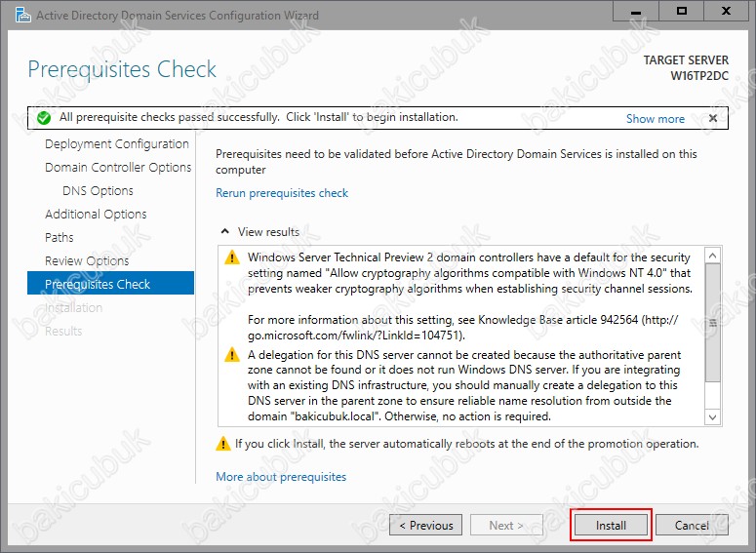Open the DNS Options step
This screenshot has width=756, height=553.
tap(98, 190)
